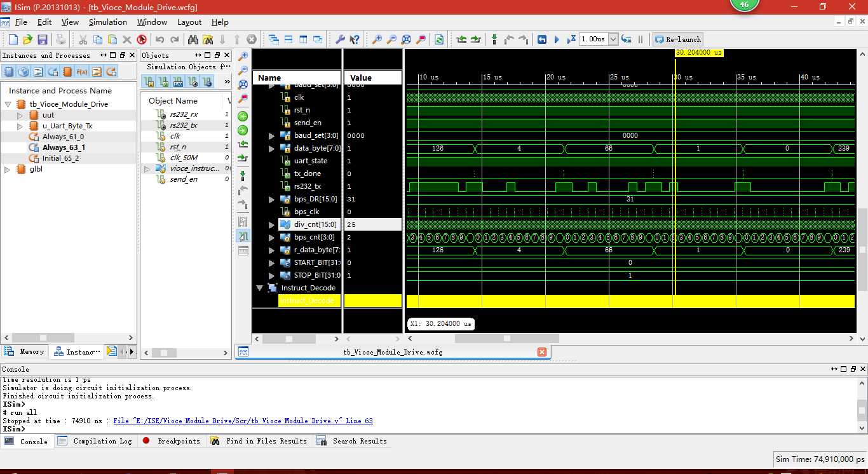Viewport: 868px width, 474px height.
Task: Toggle inout ports filter in Objects panel
Action: 179,82
